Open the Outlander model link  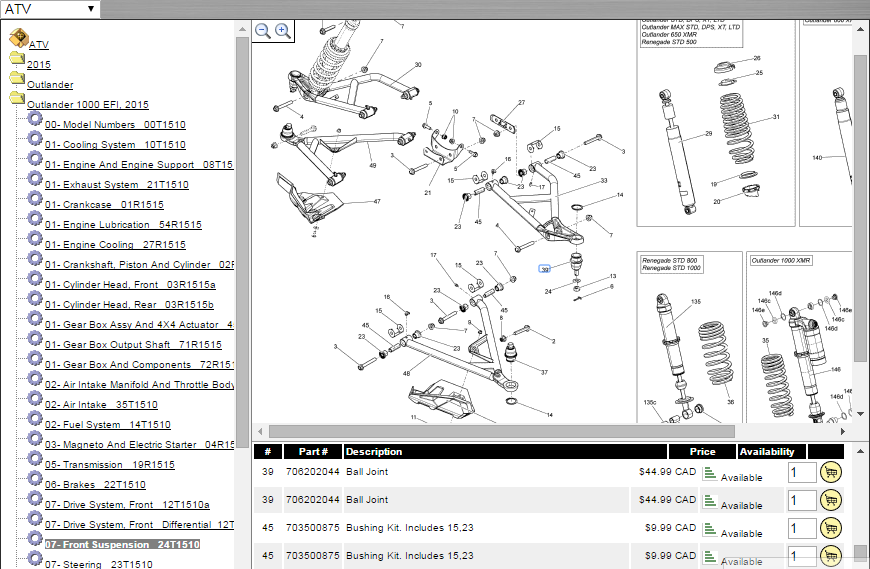tap(50, 84)
